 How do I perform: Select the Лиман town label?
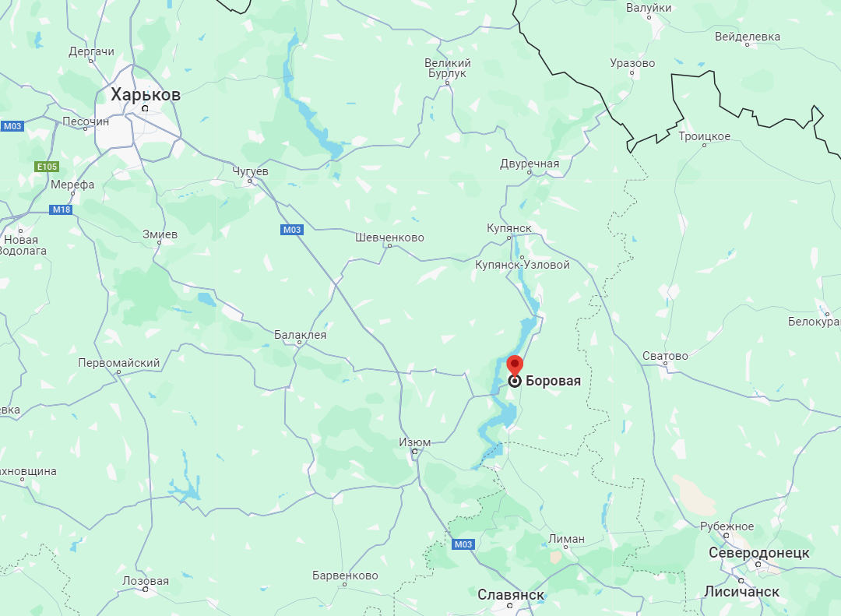[x=566, y=539]
